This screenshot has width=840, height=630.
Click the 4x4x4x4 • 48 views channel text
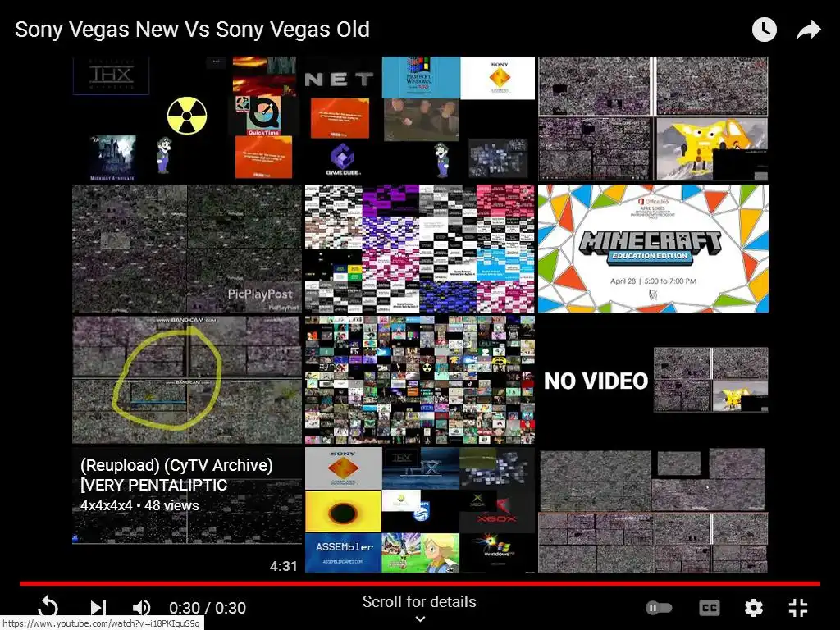pos(139,505)
